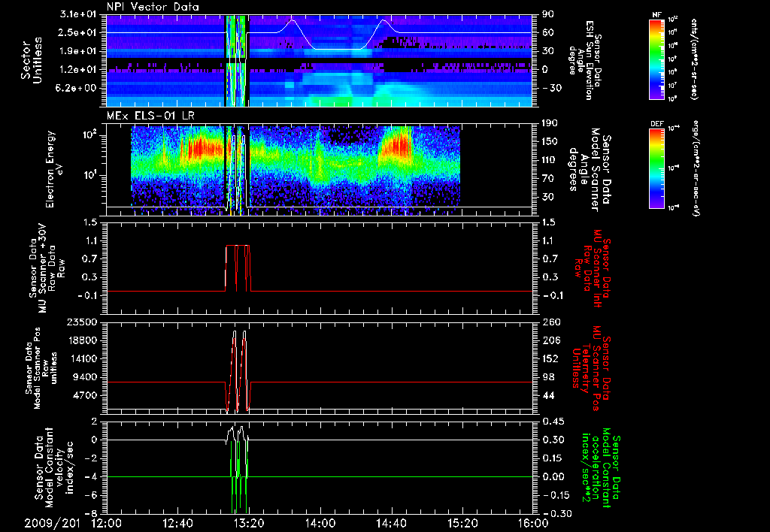Click the '12:00' time axis label
The height and width of the screenshot is (532, 770).
(107, 524)
